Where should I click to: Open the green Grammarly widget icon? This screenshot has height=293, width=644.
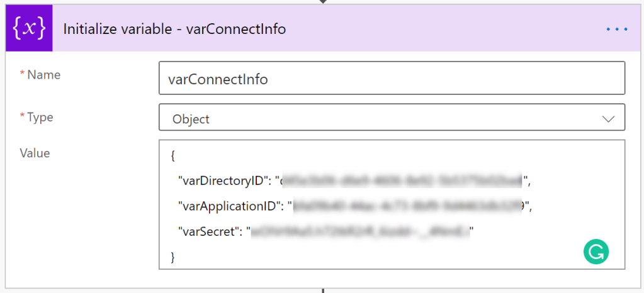pos(596,253)
